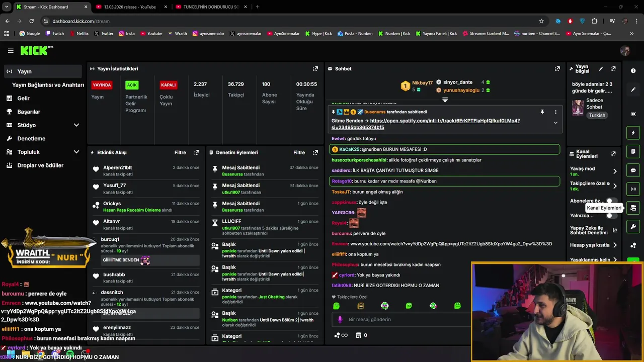Open Denetim Eylemleri Filtre
This screenshot has width=644, height=362.
299,152
